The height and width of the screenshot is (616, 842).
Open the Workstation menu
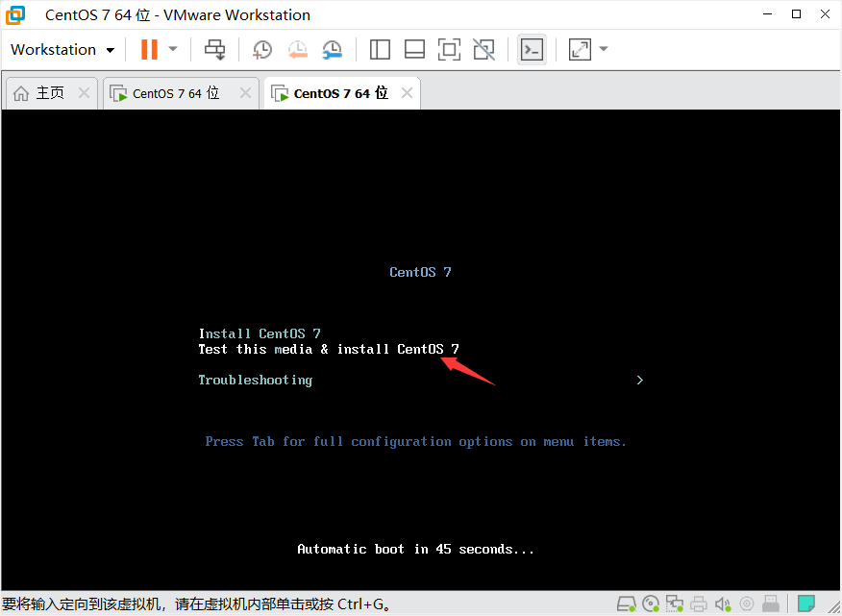click(62, 49)
